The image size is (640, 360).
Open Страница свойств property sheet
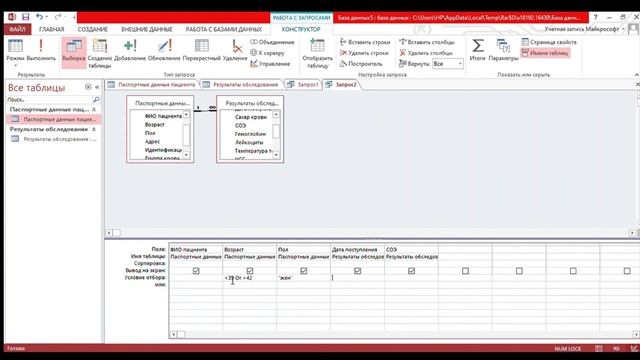(549, 42)
